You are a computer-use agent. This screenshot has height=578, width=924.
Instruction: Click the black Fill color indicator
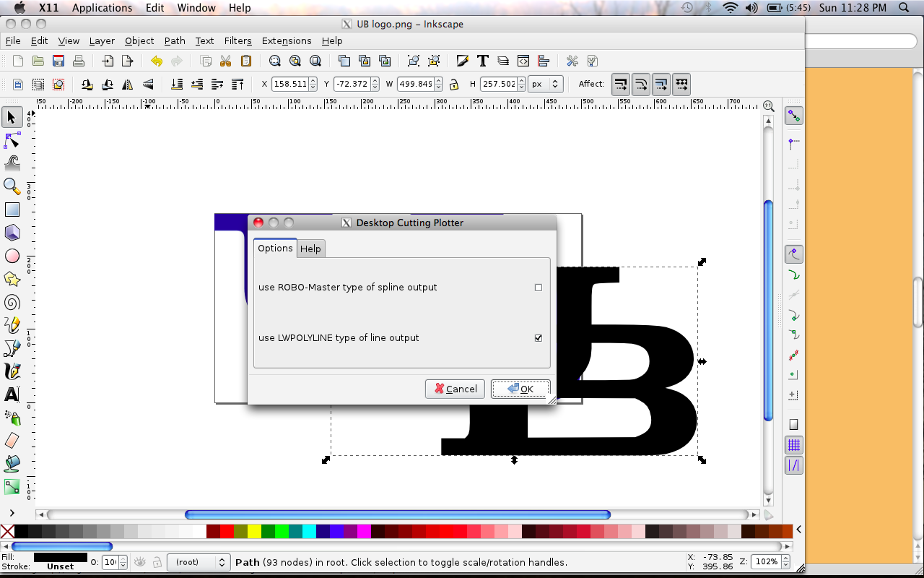click(x=60, y=557)
